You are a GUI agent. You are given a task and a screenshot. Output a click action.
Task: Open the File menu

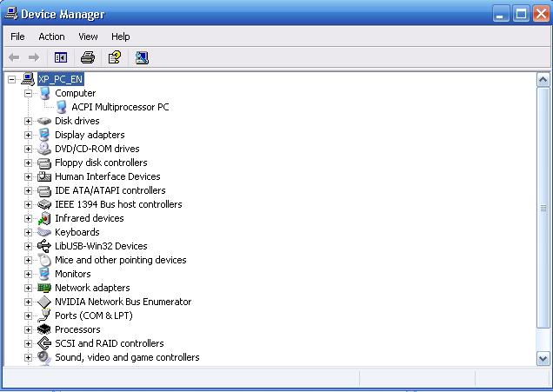point(17,37)
